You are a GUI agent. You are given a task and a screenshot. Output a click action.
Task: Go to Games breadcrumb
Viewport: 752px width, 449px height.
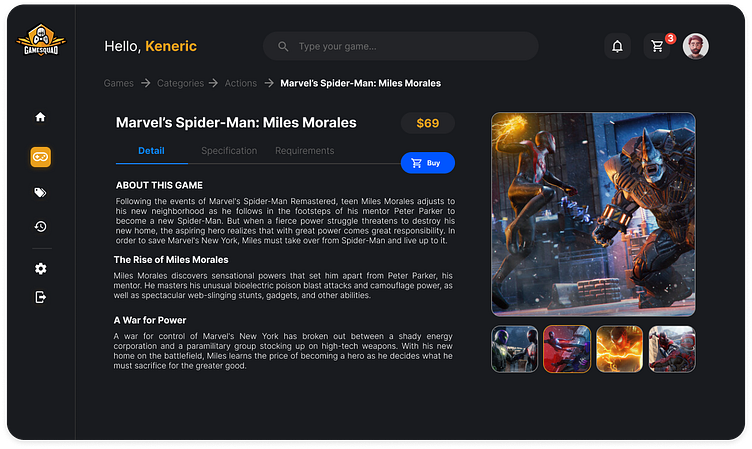coord(118,83)
